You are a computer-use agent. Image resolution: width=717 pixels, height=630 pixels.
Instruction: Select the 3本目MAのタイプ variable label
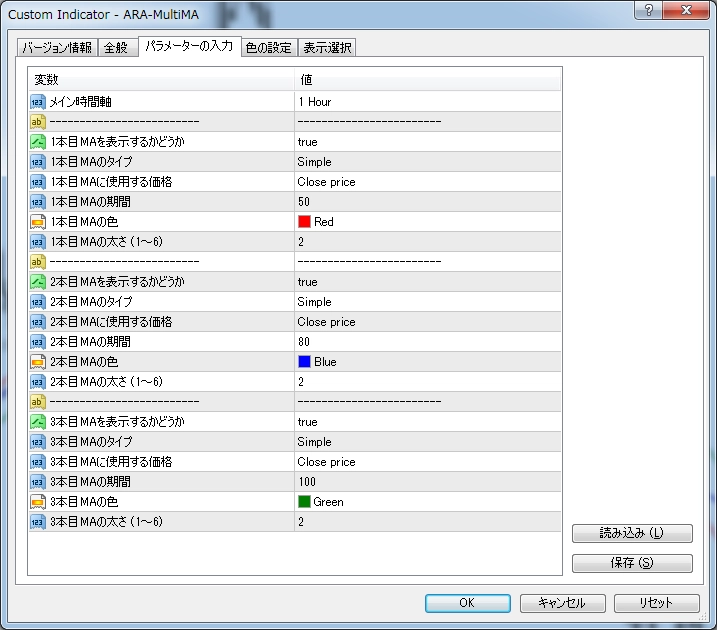[91, 442]
